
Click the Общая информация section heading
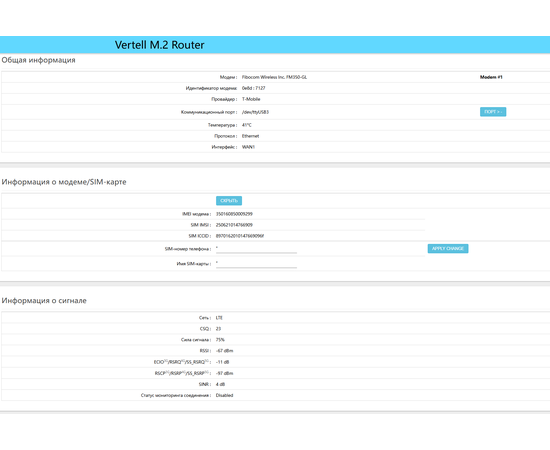pyautogui.click(x=39, y=60)
